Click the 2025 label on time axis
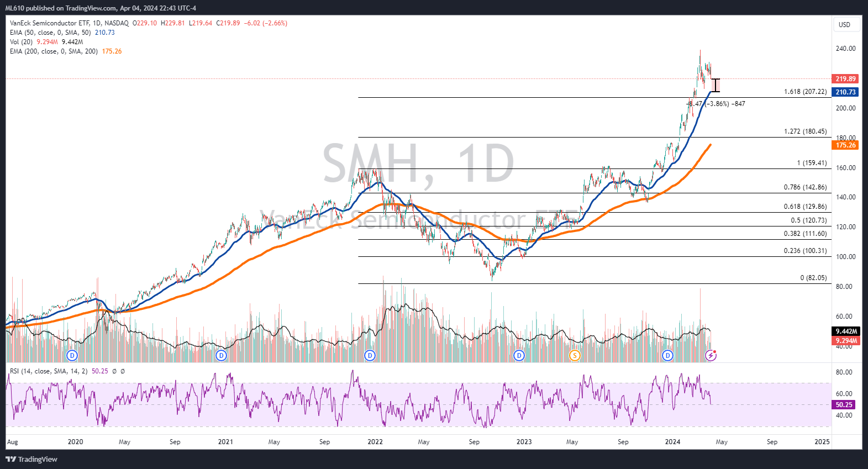This screenshot has height=469, width=868. click(822, 442)
